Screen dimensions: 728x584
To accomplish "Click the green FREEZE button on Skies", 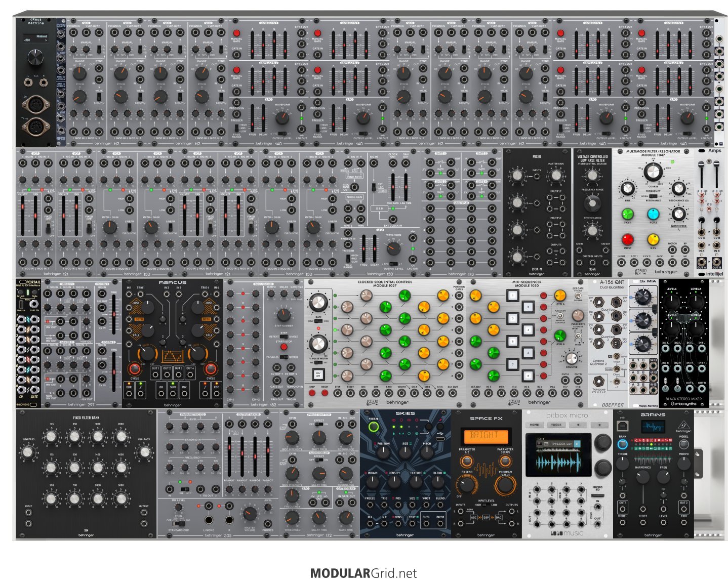I will pyautogui.click(x=374, y=427).
